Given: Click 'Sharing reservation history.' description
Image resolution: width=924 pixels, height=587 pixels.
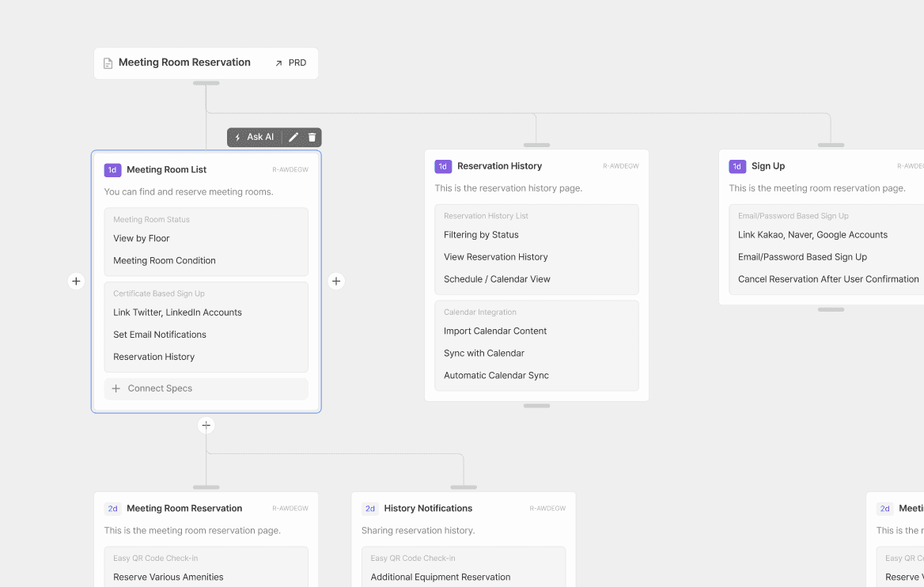Looking at the screenshot, I should pos(418,531).
